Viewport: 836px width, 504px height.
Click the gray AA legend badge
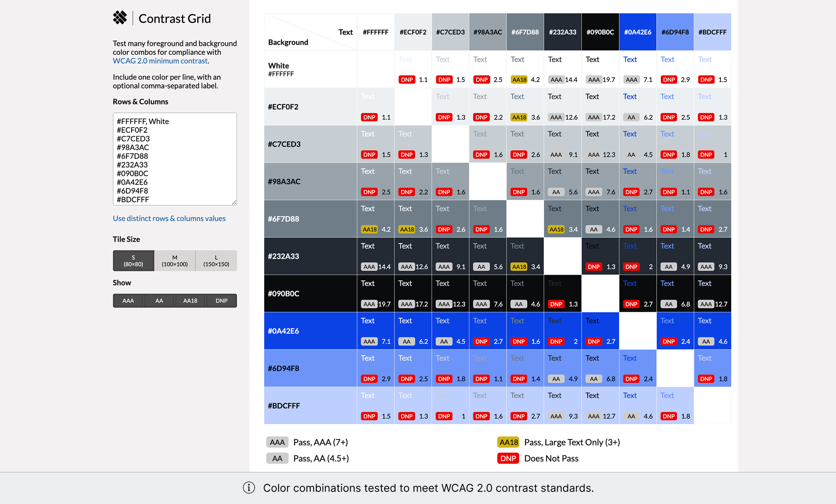tap(277, 458)
